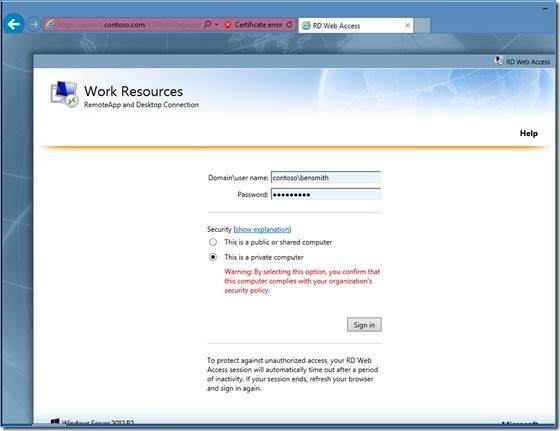Click the Sign in button

(364, 325)
